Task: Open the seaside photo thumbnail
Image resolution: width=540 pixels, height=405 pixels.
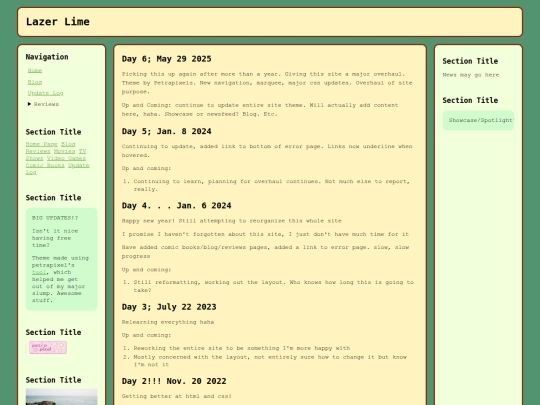Action: point(62,397)
